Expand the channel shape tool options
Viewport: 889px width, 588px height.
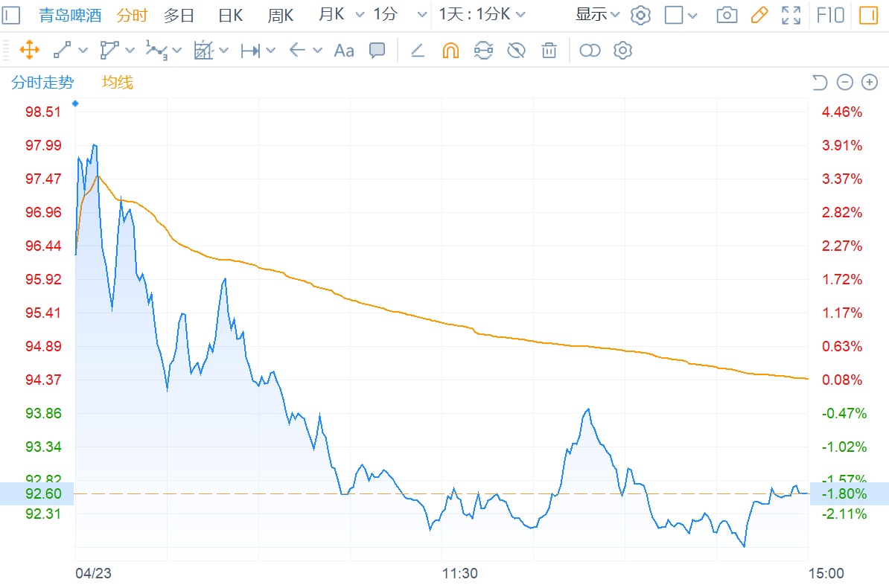click(130, 51)
